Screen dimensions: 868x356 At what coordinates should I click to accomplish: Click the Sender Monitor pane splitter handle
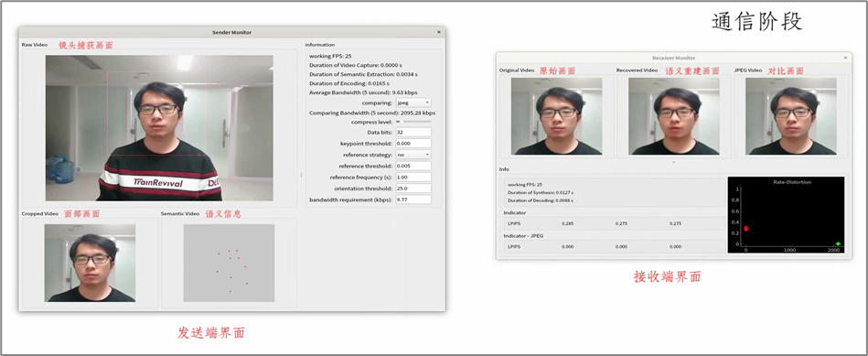pyautogui.click(x=301, y=175)
